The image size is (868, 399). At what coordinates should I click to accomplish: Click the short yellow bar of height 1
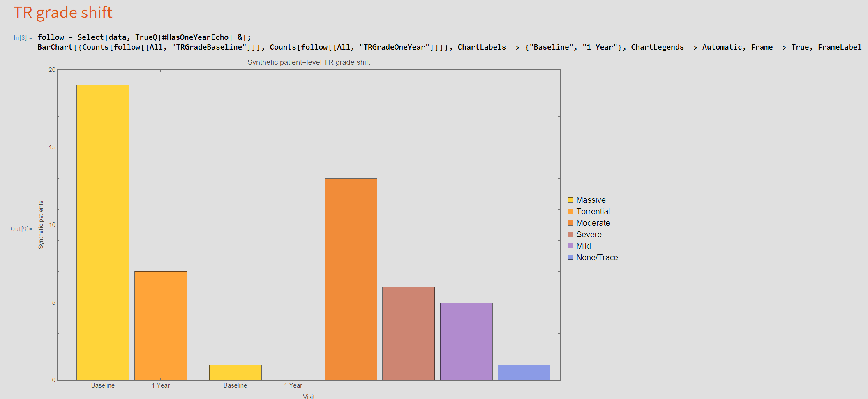coord(235,372)
